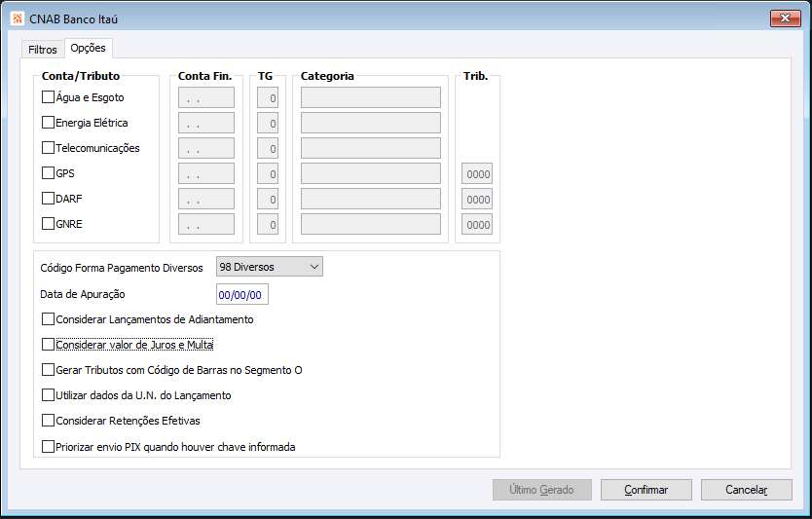Screen dimensions: 812x519
Task: Toggle the GNRE checkbox
Action: click(x=48, y=224)
